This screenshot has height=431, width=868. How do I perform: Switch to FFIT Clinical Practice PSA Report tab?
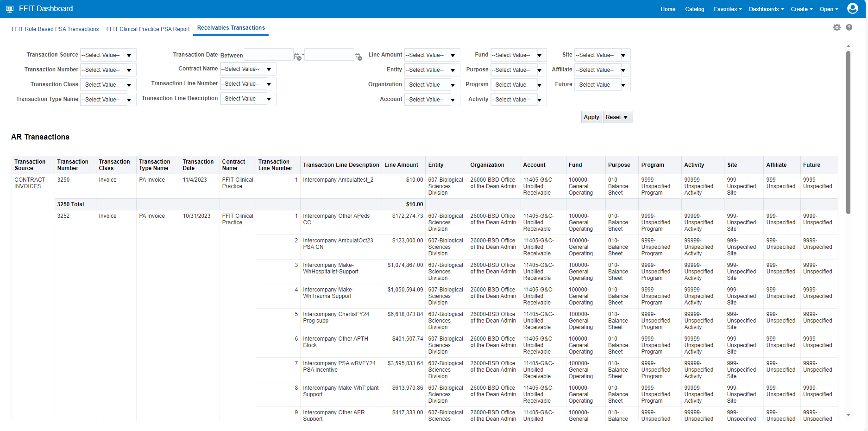(148, 29)
